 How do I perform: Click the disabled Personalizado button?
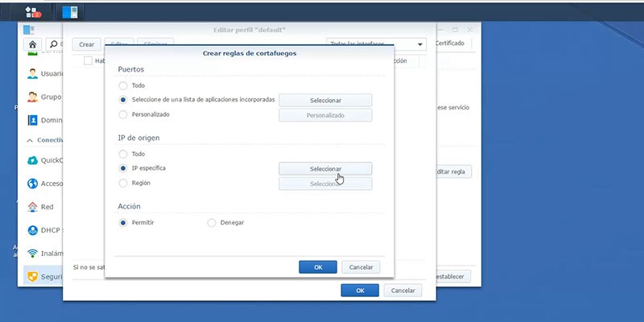pos(325,115)
